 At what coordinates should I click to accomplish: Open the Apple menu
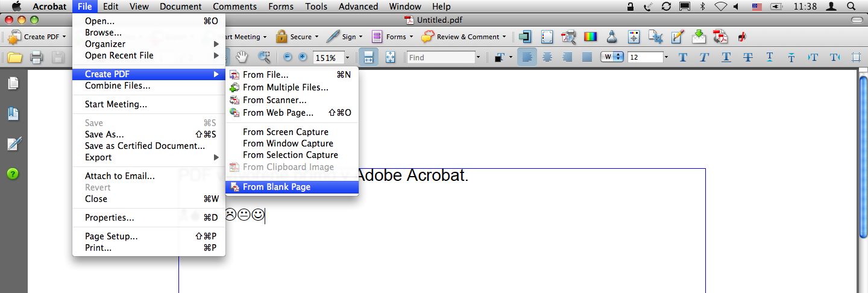16,7
